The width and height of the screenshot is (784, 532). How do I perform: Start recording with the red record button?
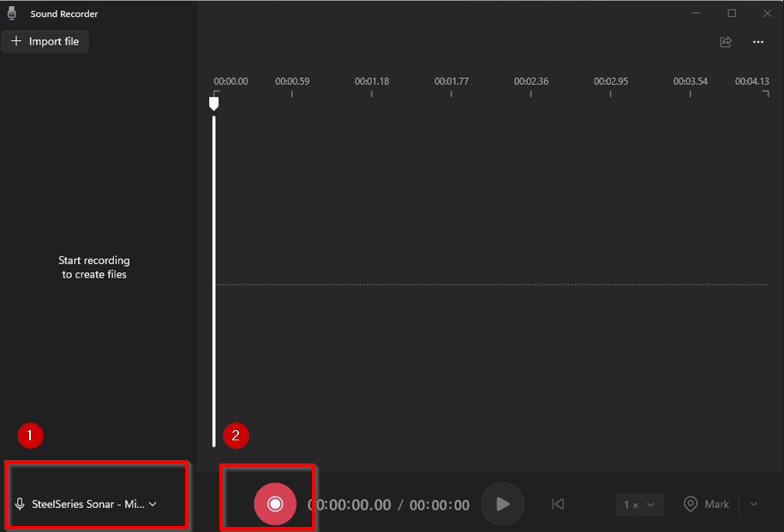click(275, 504)
